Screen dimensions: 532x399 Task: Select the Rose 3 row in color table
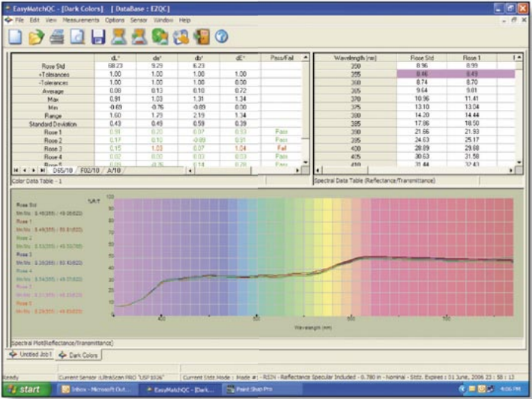[51, 149]
